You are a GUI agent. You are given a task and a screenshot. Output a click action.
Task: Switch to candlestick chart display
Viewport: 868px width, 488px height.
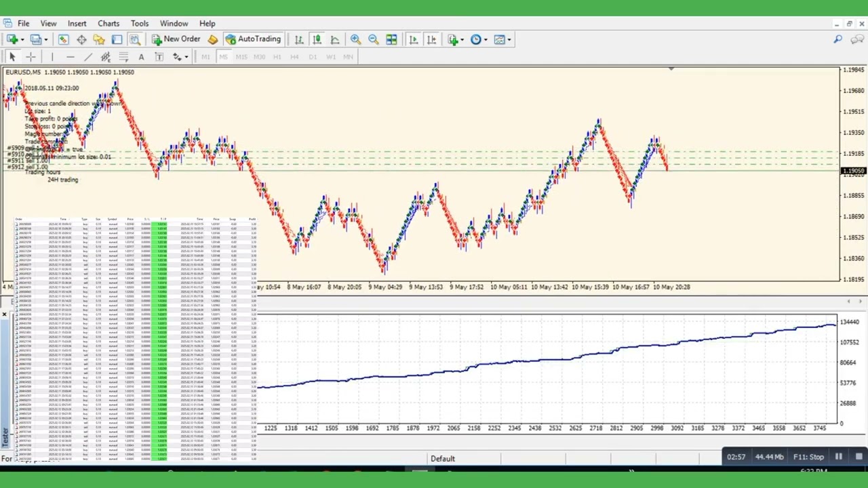pos(317,39)
